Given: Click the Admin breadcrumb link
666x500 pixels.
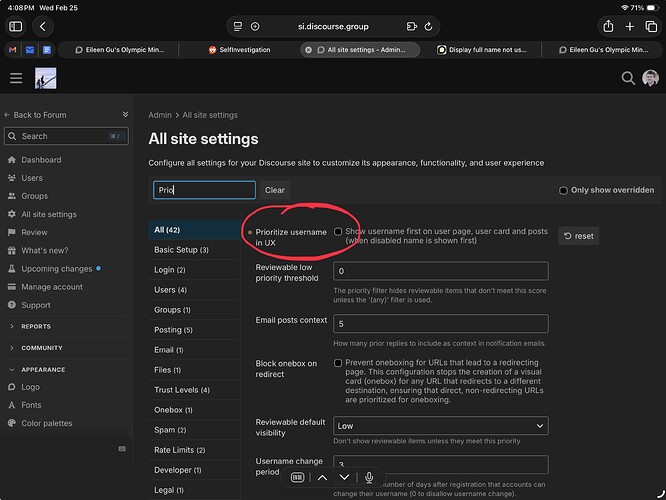Looking at the screenshot, I should tap(160, 115).
